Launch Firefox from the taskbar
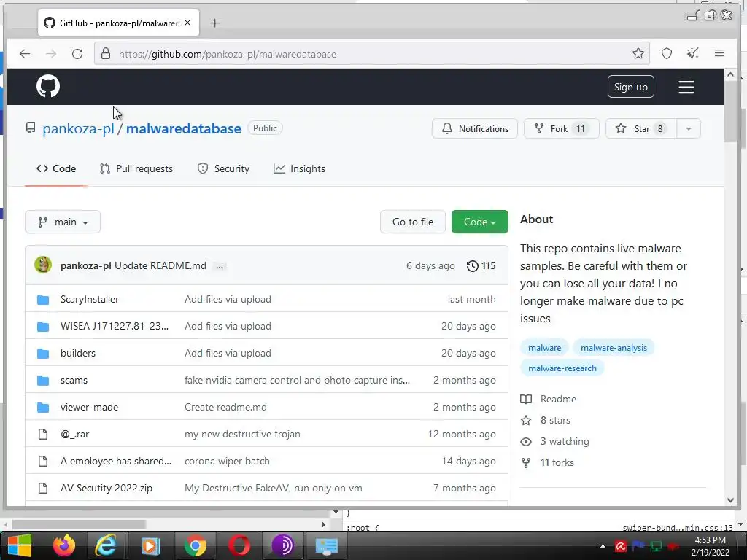The width and height of the screenshot is (747, 560). [64, 545]
